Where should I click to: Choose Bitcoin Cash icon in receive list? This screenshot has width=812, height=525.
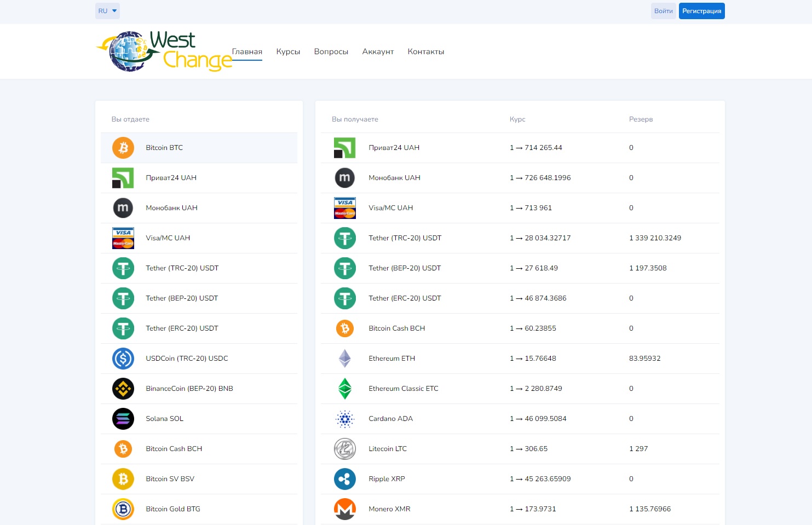345,328
